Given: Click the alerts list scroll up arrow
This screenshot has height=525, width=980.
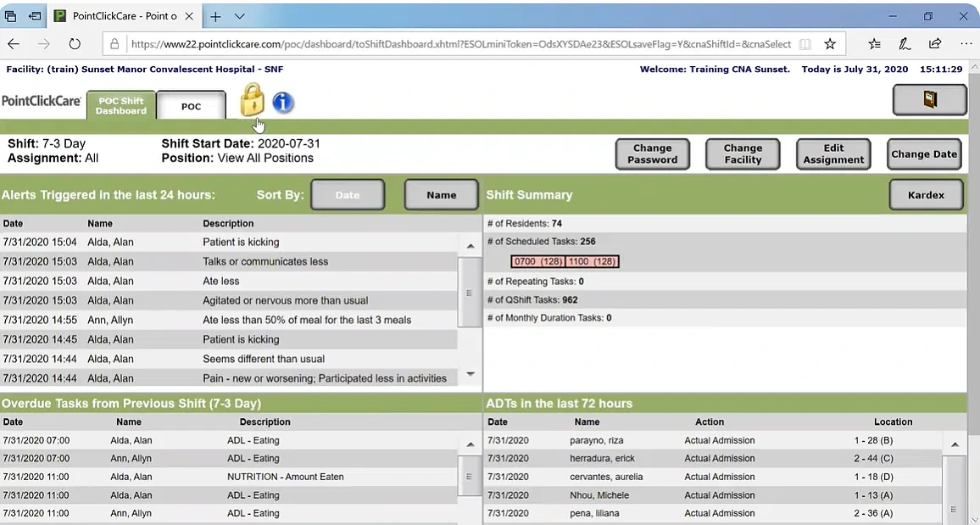Looking at the screenshot, I should click(470, 246).
